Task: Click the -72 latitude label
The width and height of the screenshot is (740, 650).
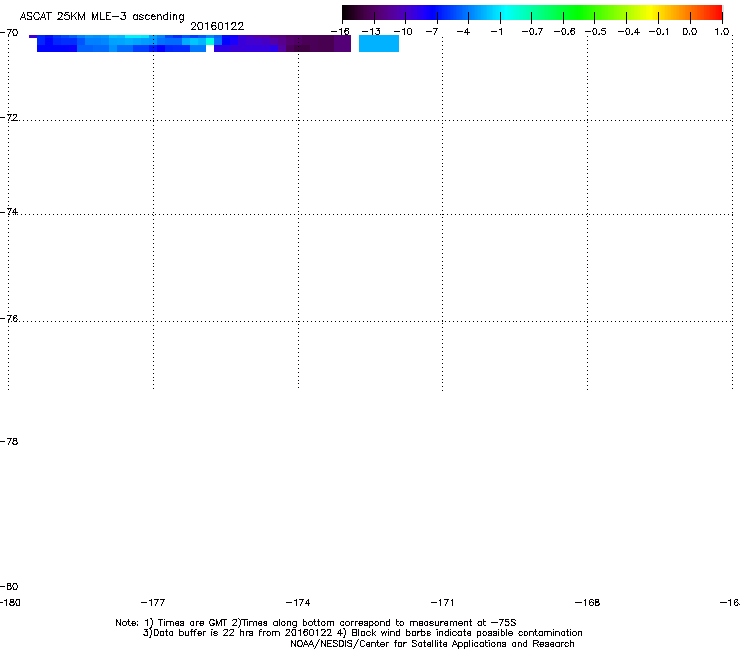Action: coord(9,117)
